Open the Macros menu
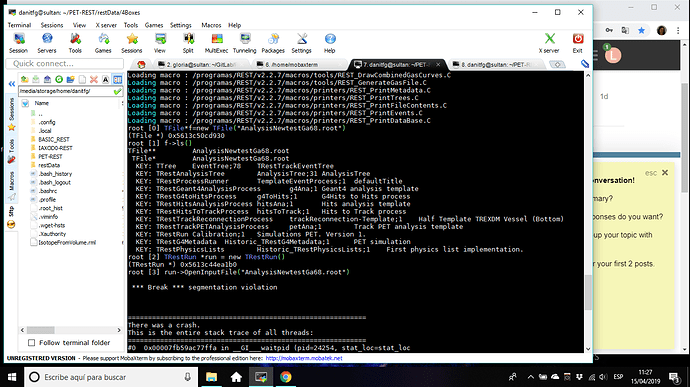 point(211,25)
